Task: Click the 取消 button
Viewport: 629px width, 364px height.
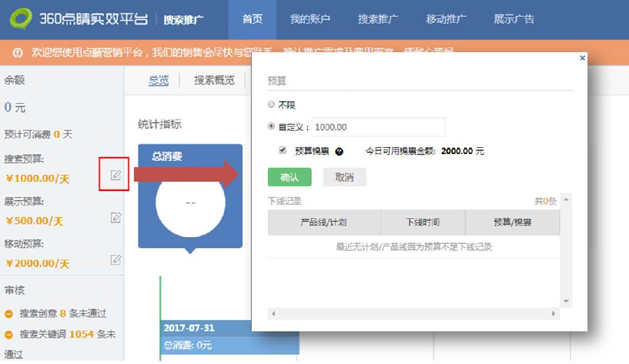Action: tap(344, 177)
